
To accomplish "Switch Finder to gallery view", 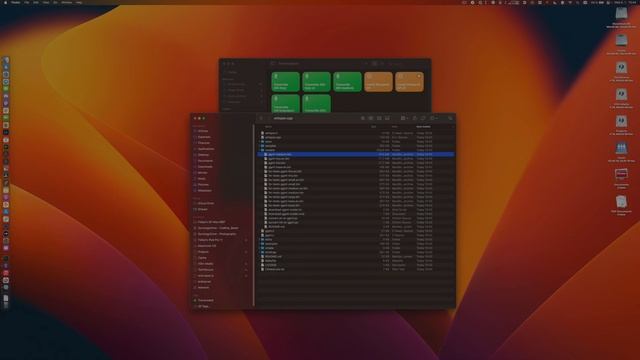I will coord(387,118).
